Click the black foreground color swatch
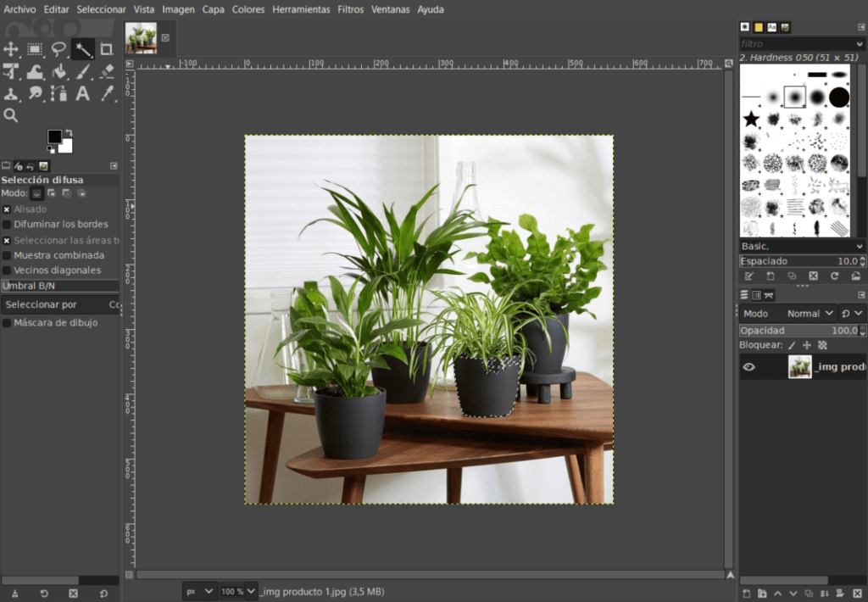The width and height of the screenshot is (868, 602). coord(54,137)
